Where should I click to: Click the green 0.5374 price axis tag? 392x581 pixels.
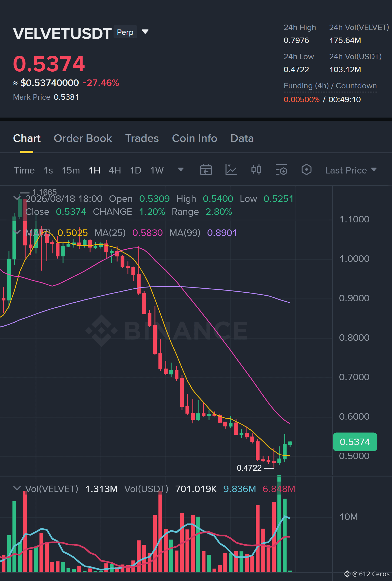(355, 442)
